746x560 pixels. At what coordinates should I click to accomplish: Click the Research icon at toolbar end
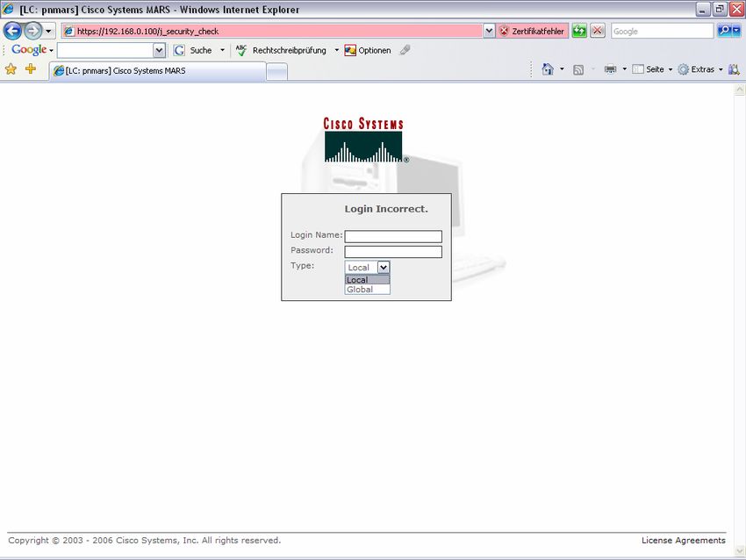click(734, 69)
